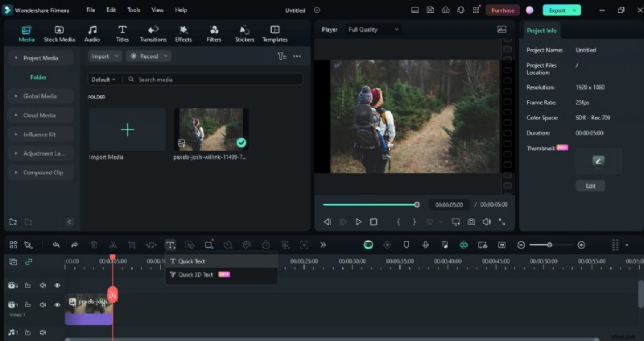Choose Quick Text from the menu
Image resolution: width=644 pixels, height=341 pixels.
192,261
